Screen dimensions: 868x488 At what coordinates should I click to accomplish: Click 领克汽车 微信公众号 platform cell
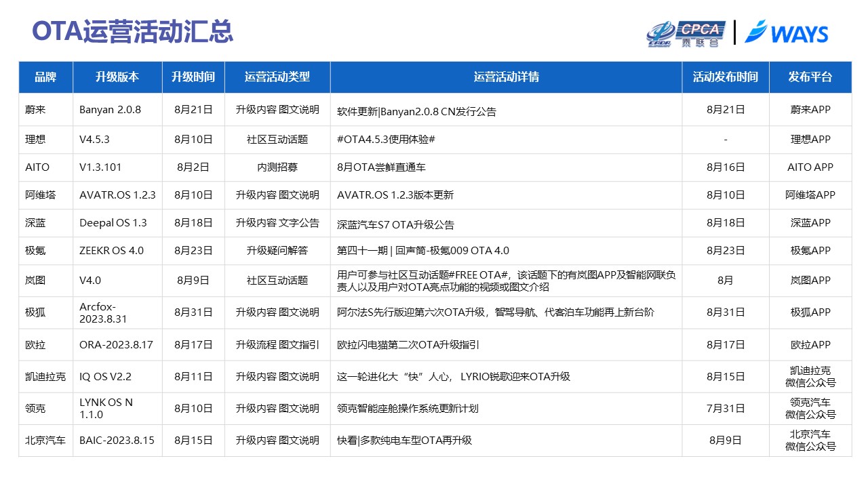click(810, 409)
